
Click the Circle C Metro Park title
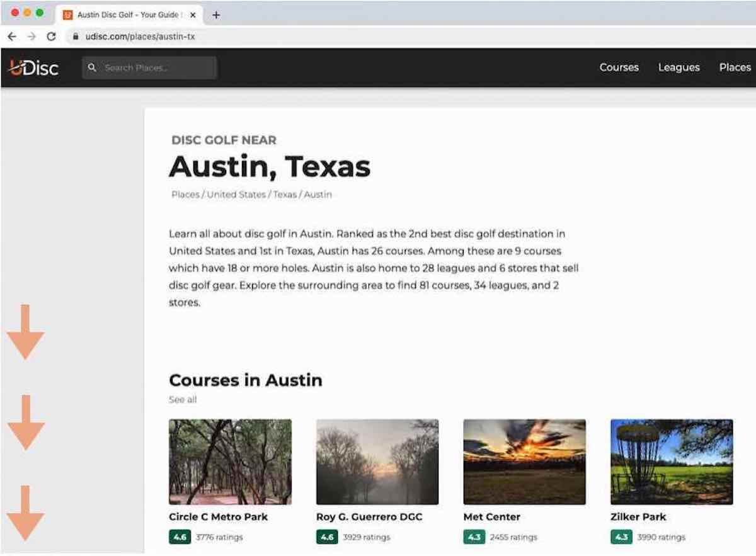tap(218, 517)
